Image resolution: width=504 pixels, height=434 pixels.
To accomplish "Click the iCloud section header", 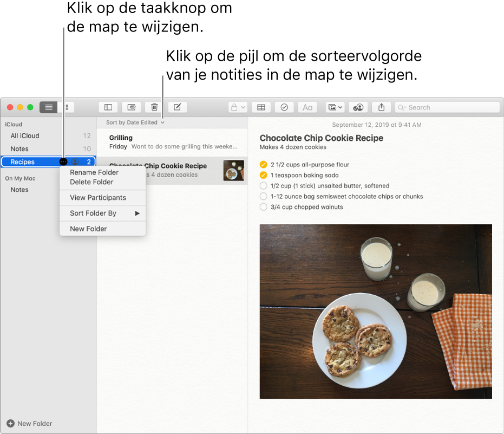I will tap(14, 124).
